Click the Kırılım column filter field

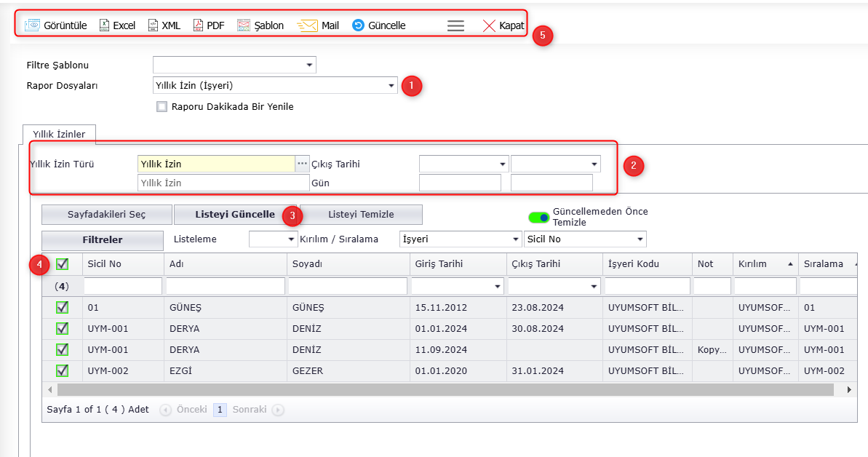click(x=765, y=286)
